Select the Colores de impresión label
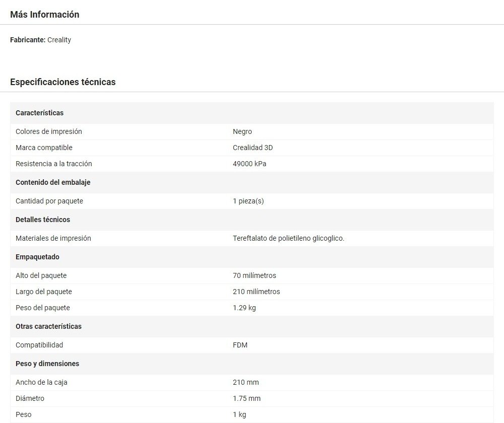The image size is (504, 423). click(48, 131)
